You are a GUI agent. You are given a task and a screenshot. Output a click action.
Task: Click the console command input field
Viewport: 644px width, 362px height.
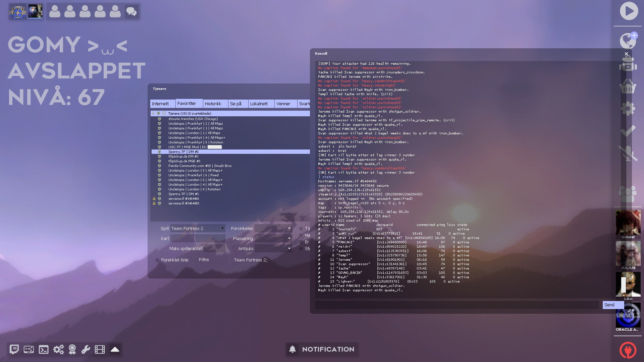click(x=457, y=305)
